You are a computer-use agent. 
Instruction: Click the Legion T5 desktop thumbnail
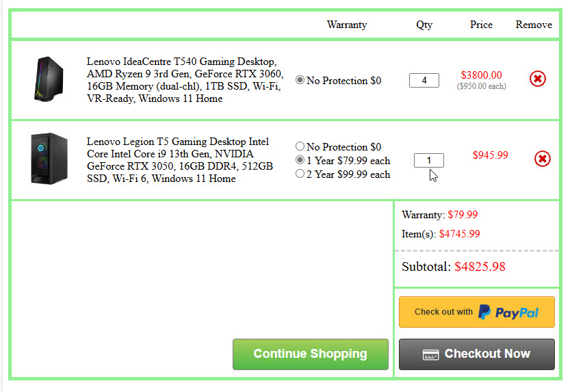pos(49,159)
